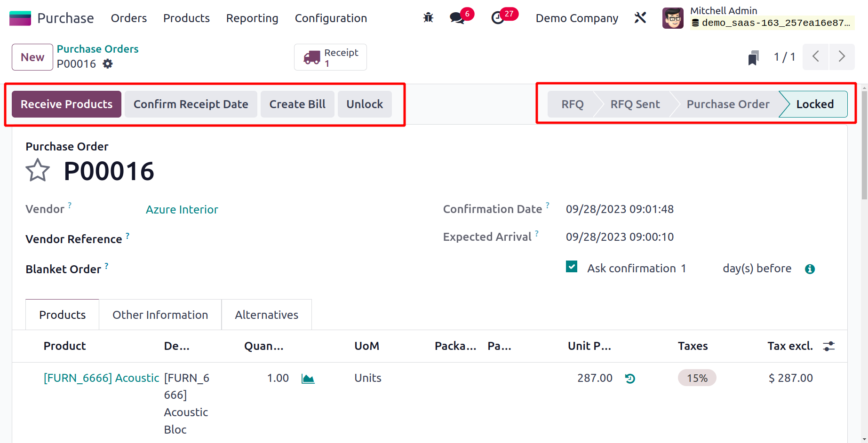Image resolution: width=868 pixels, height=443 pixels.
Task: Click the Receipt smart button
Action: point(330,57)
